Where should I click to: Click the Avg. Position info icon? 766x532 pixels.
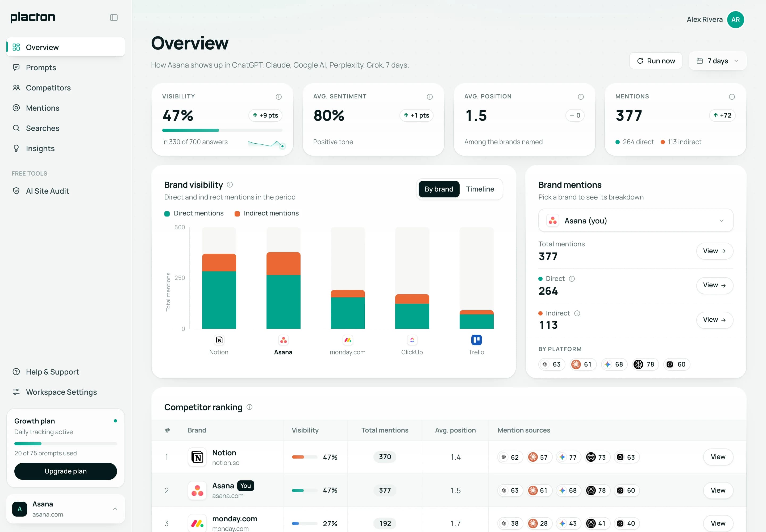(x=581, y=97)
